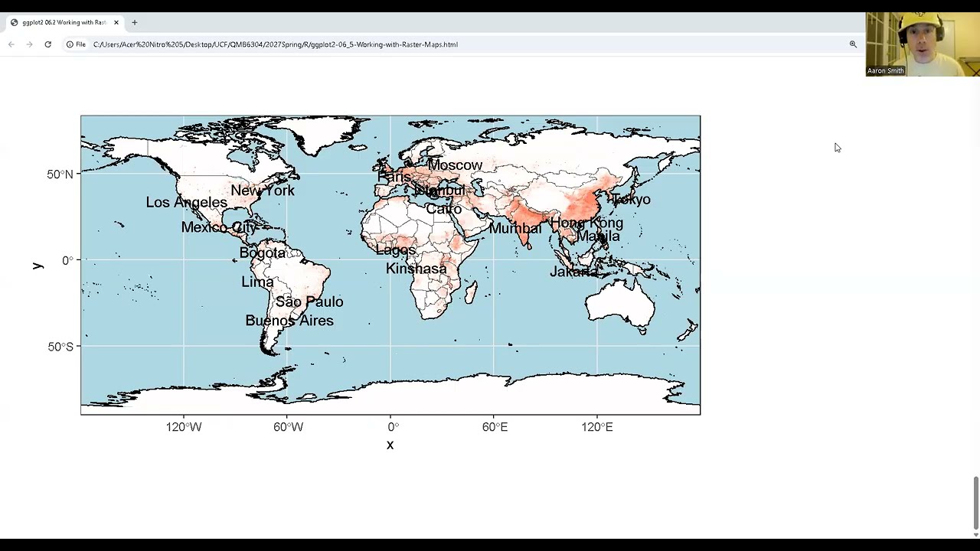The image size is (980, 551).
Task: Click the 60°E longitude axis label
Action: point(495,427)
